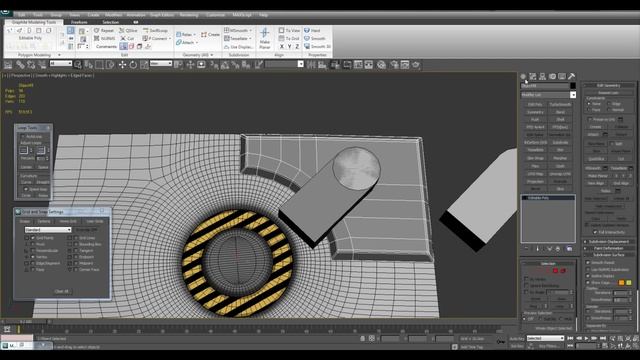640x360 pixels.
Task: Select the Rotate tool in main toolbar
Action: click(x=133, y=64)
